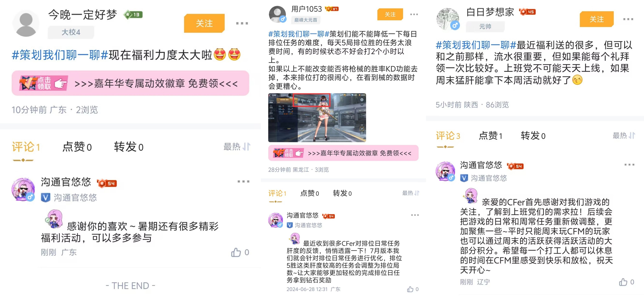Open more options for 白日梦想家's post

tap(628, 19)
